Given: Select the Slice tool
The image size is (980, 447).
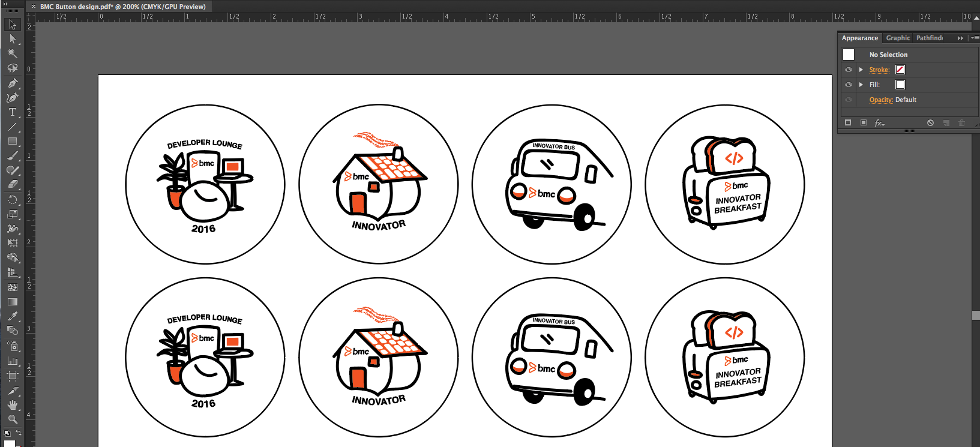Looking at the screenshot, I should (x=12, y=391).
